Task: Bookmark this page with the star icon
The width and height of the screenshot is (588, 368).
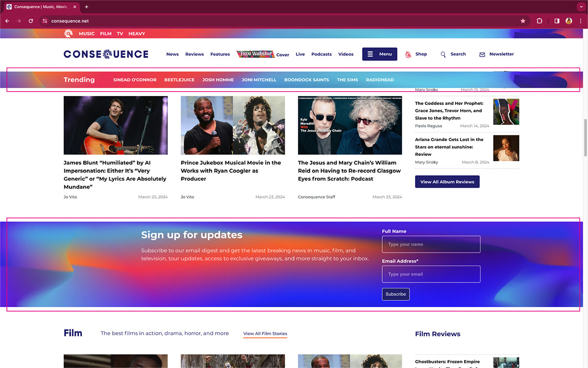Action: [x=523, y=21]
